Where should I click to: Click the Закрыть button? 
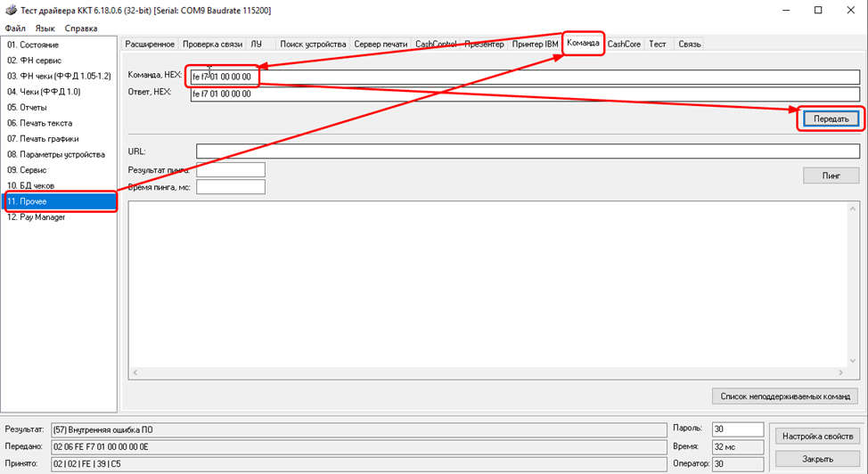816,459
